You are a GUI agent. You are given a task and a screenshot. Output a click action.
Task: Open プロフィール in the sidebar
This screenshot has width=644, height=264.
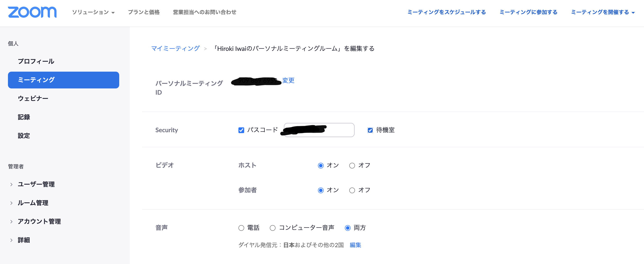tap(36, 61)
